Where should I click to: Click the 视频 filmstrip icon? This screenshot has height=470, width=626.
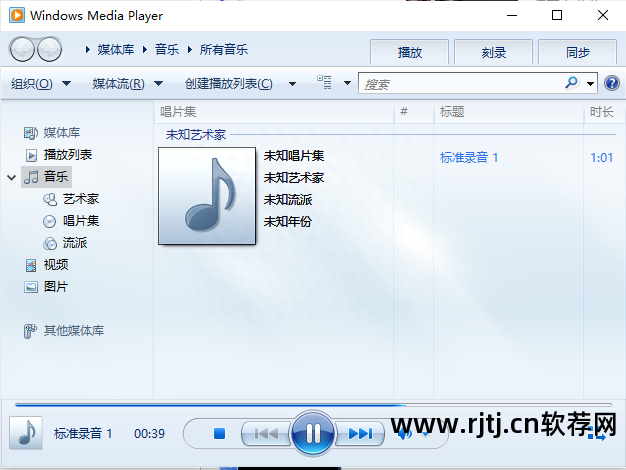coord(31,265)
